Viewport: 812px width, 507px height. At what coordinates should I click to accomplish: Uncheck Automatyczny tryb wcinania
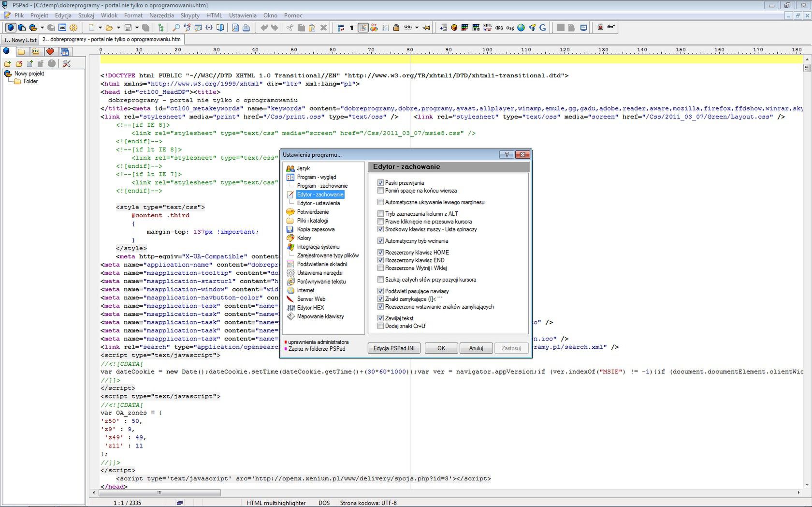[380, 241]
